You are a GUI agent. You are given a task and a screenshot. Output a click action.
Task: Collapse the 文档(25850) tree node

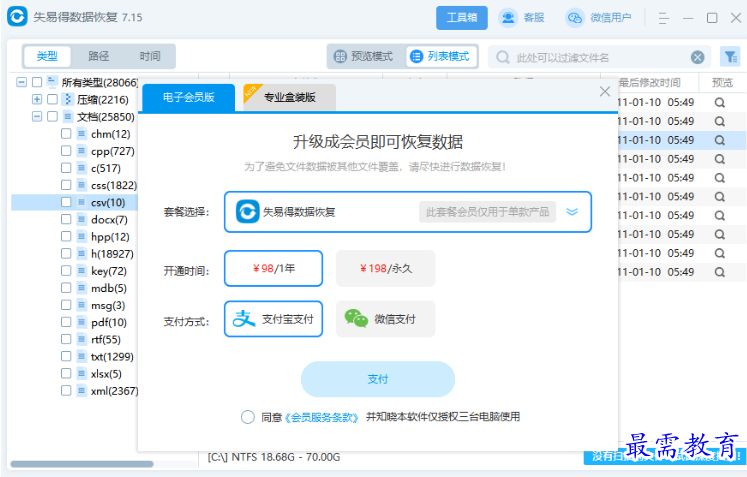click(x=37, y=116)
